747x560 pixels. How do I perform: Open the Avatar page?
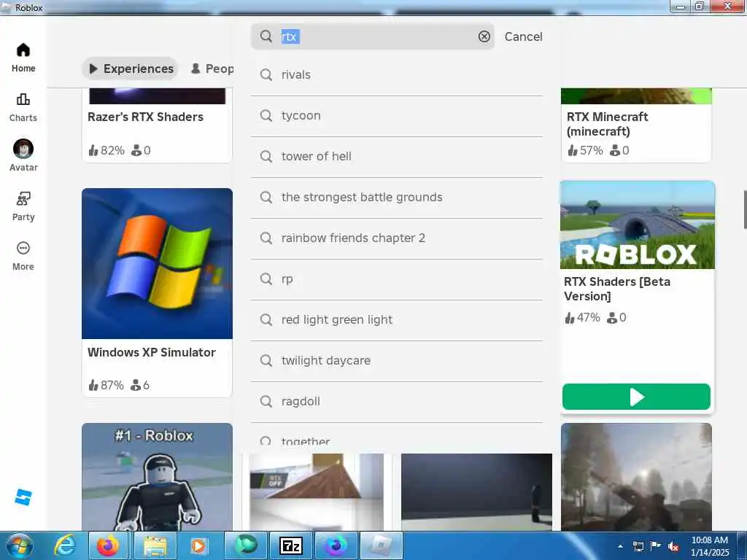coord(23,156)
